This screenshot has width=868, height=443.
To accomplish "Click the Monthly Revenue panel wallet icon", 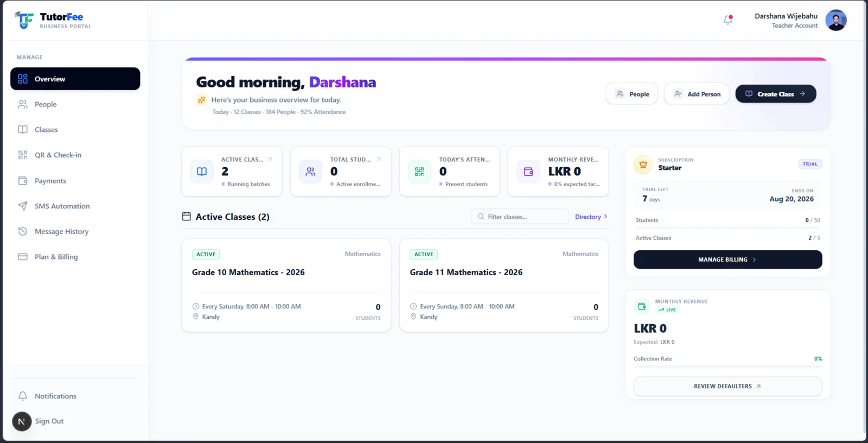I will pos(642,306).
